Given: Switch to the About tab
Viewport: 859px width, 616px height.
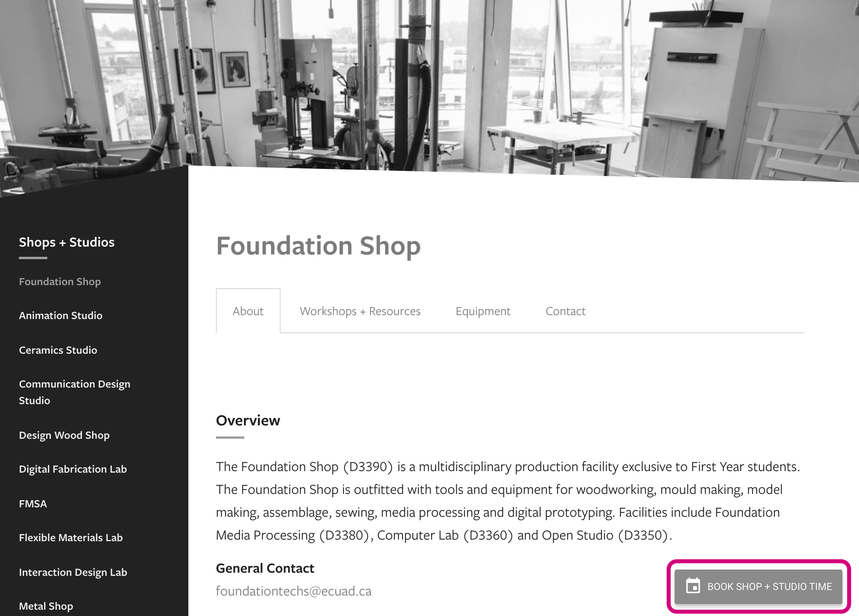Looking at the screenshot, I should pyautogui.click(x=248, y=311).
